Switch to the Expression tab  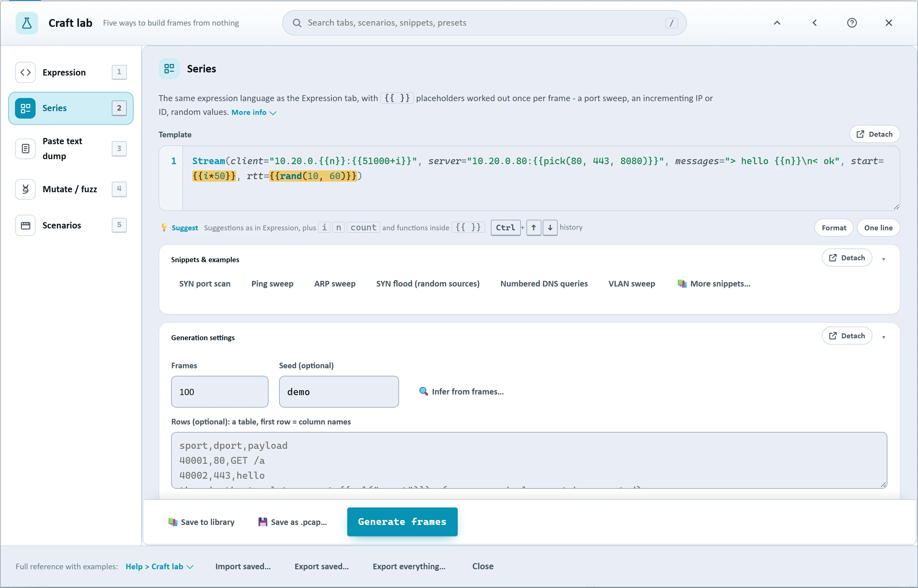click(71, 72)
